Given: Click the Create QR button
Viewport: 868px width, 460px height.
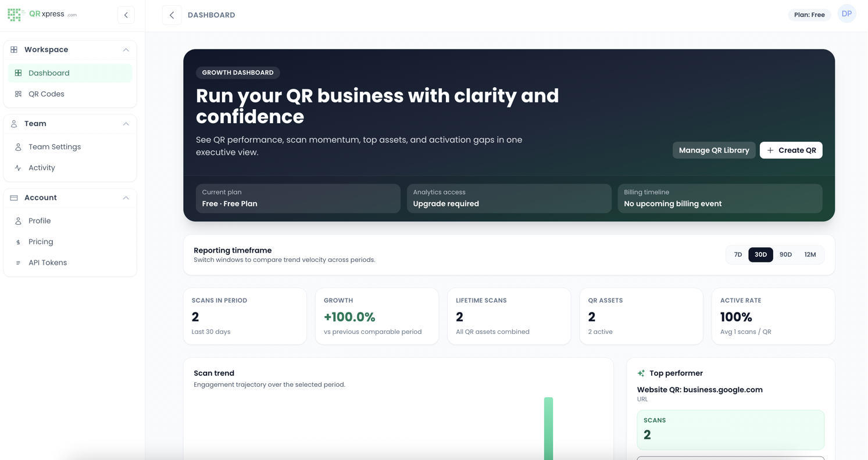Looking at the screenshot, I should pos(791,150).
